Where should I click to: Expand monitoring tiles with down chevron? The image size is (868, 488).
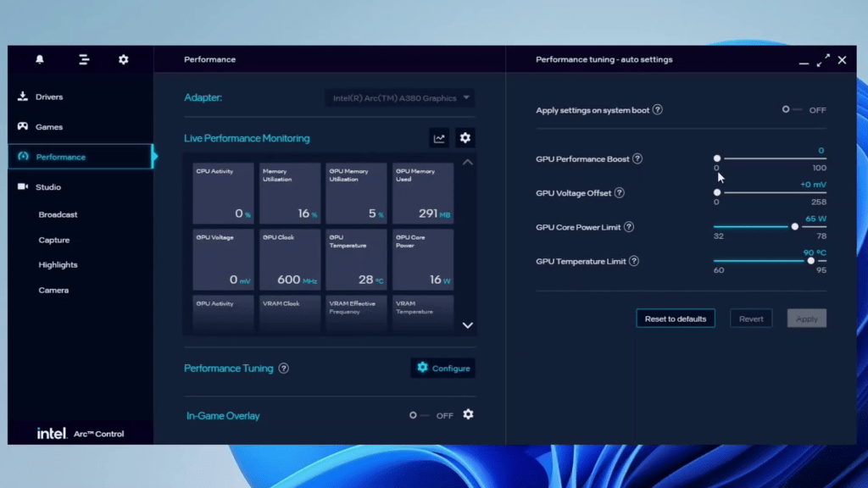point(468,325)
